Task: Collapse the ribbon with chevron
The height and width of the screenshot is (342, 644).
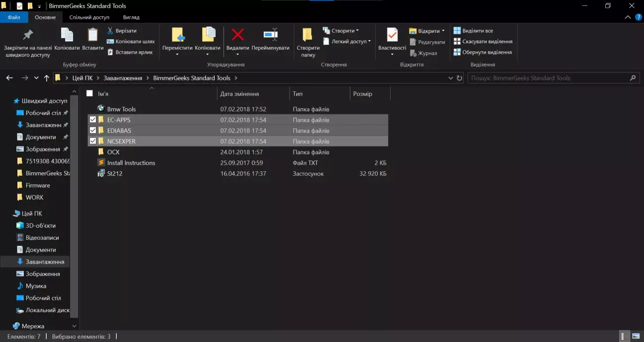Action: 628,17
